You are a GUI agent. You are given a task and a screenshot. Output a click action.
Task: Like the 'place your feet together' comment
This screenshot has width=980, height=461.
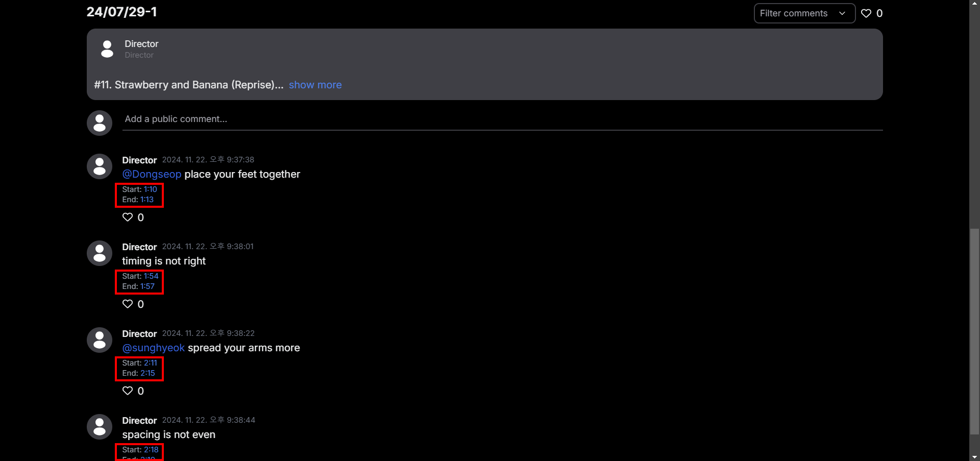coord(128,217)
